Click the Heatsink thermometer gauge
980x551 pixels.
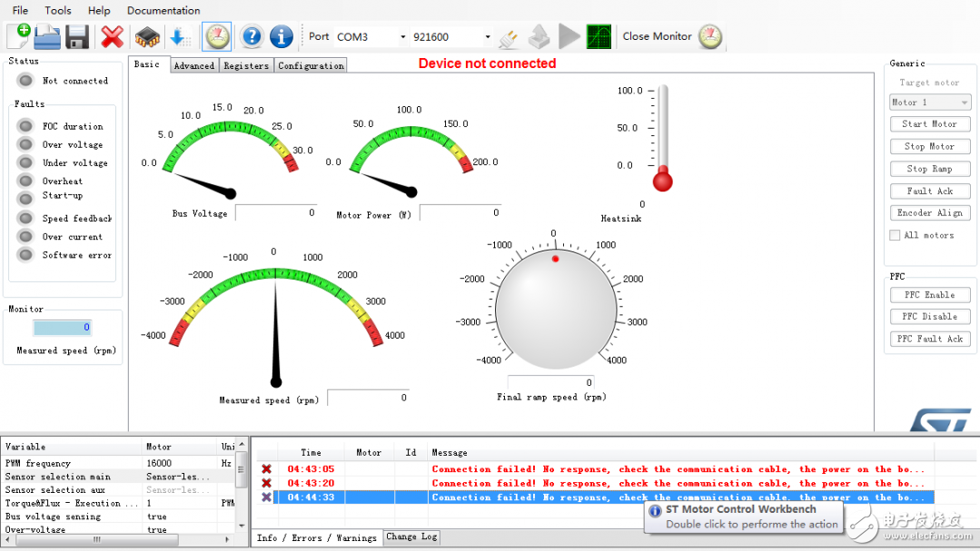coord(662,138)
